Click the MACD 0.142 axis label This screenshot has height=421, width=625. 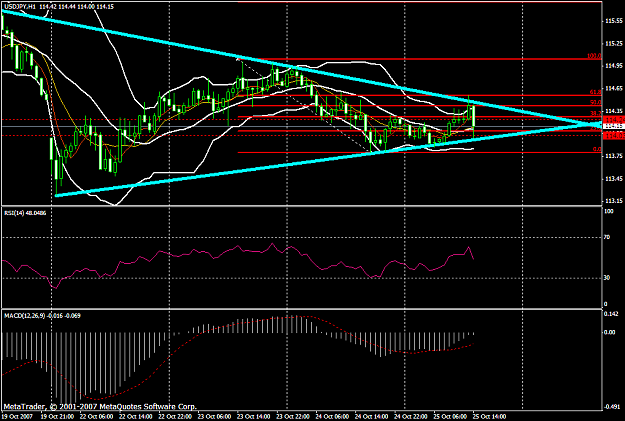pos(611,314)
